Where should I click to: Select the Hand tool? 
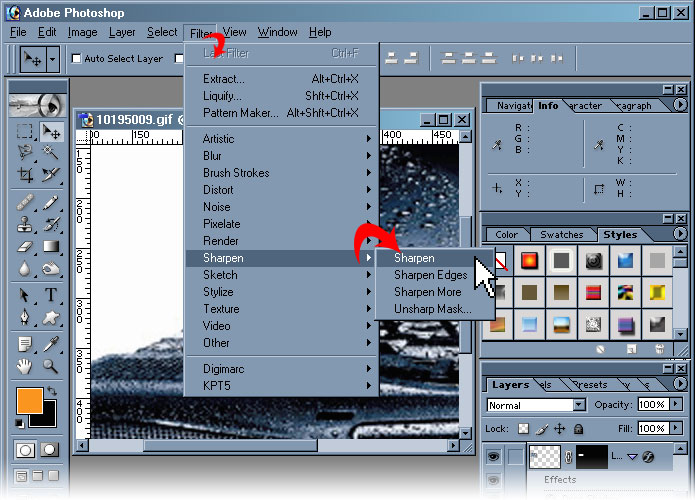click(x=24, y=366)
